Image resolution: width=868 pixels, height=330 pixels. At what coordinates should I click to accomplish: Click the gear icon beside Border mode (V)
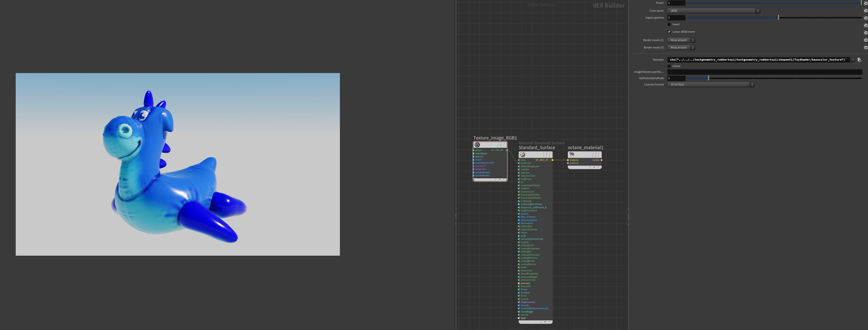click(x=866, y=48)
